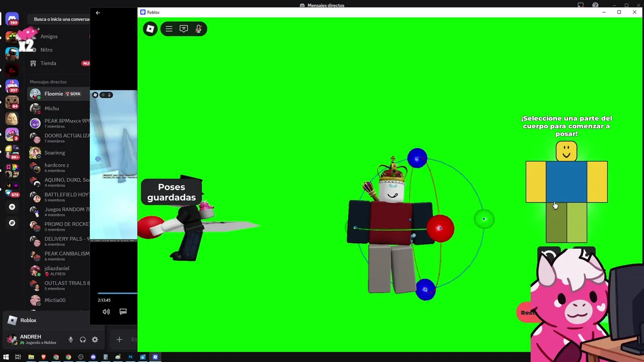Select the yellow smiley head body part
644x362 pixels.
[x=567, y=151]
